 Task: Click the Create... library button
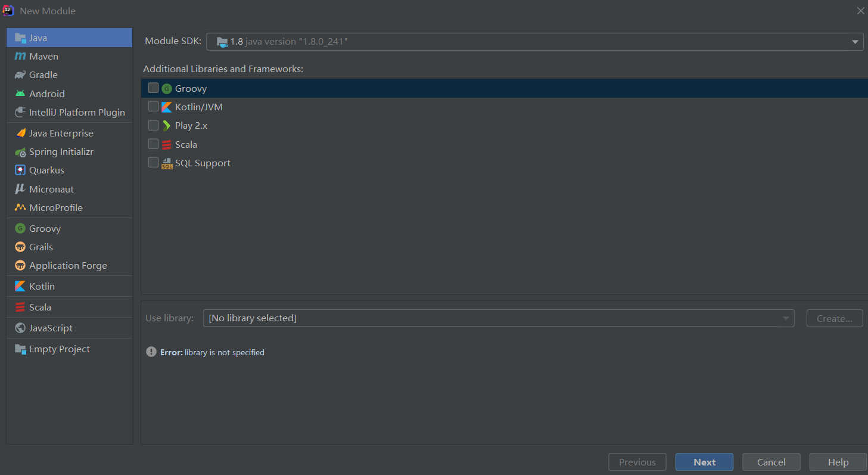(x=834, y=318)
